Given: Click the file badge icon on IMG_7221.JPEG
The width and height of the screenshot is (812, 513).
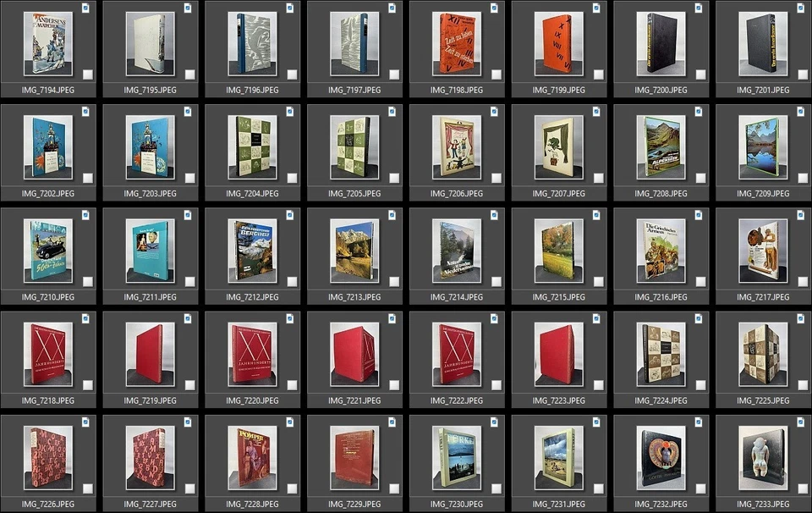Looking at the screenshot, I should [x=392, y=318].
